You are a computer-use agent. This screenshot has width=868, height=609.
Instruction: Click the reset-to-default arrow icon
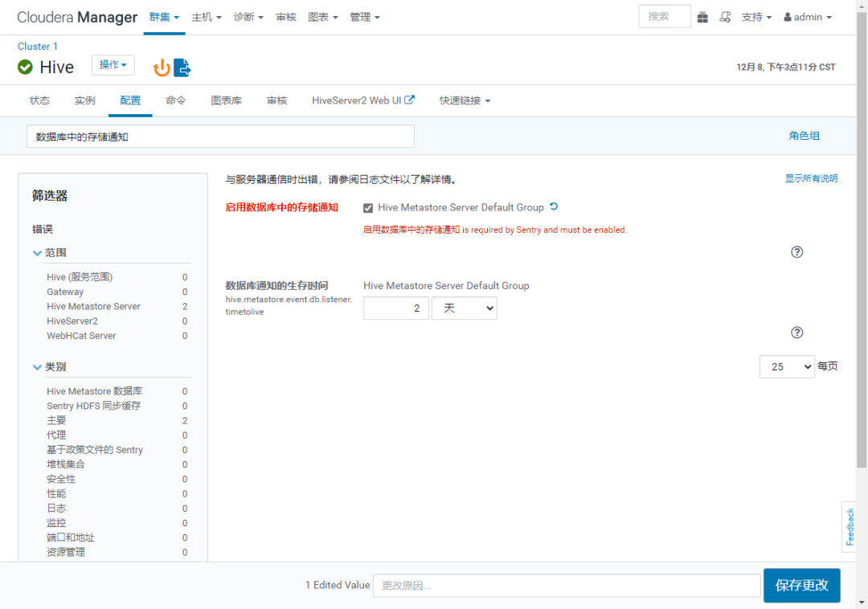pyautogui.click(x=554, y=206)
